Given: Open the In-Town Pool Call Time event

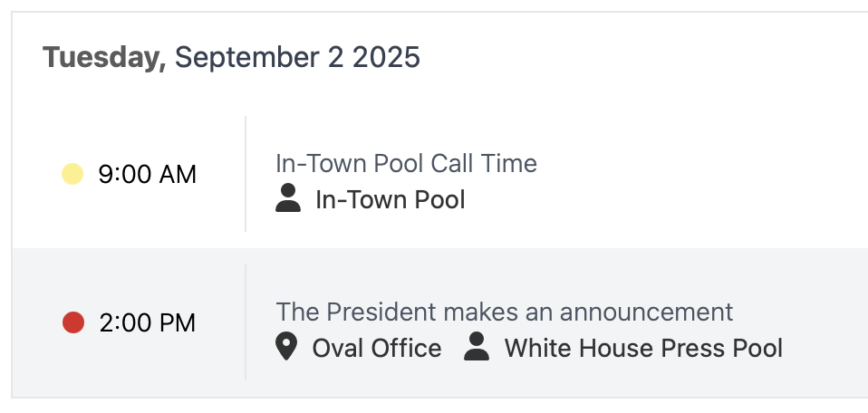Looking at the screenshot, I should pos(406,163).
